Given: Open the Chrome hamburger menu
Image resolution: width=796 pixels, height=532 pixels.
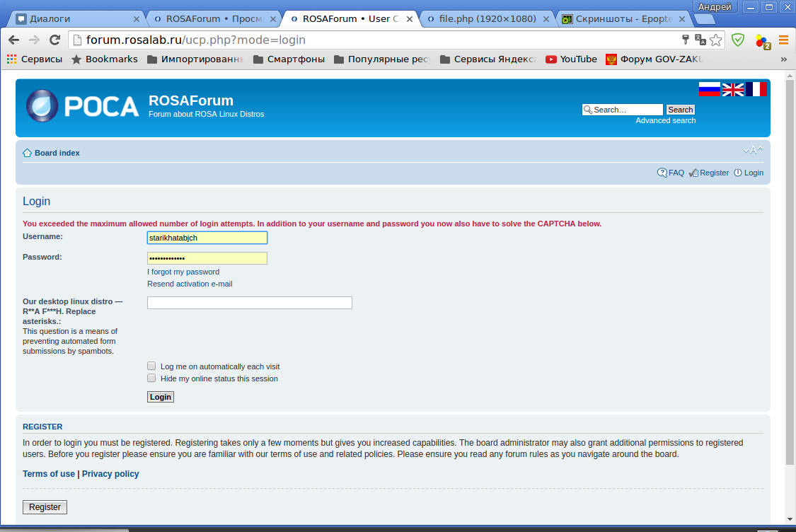Looking at the screenshot, I should click(783, 40).
